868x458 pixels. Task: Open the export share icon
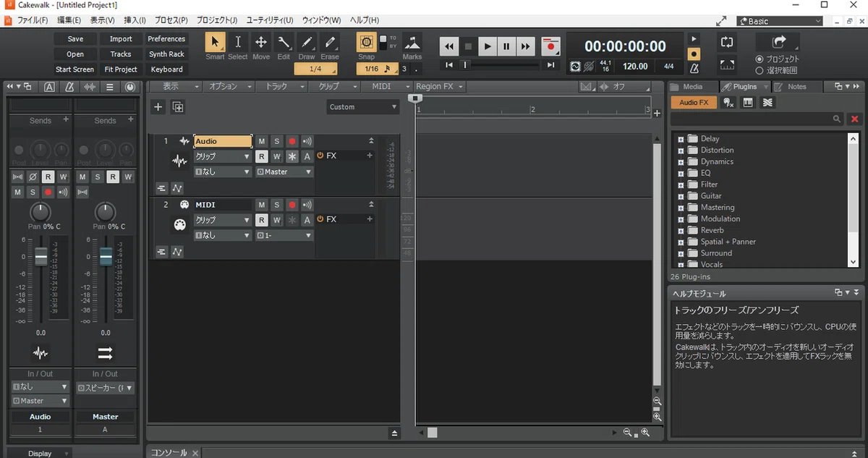(778, 41)
